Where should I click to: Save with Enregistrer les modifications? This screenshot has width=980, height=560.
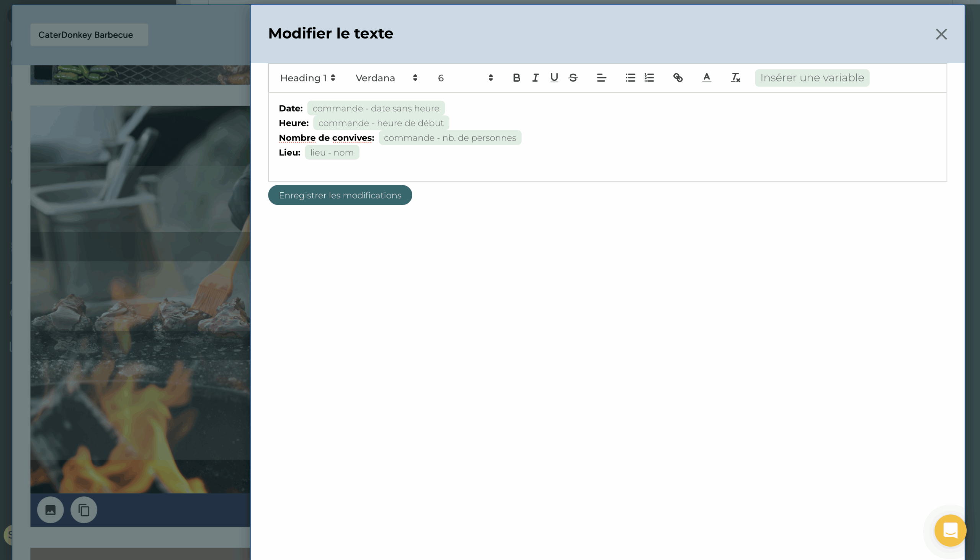(340, 195)
